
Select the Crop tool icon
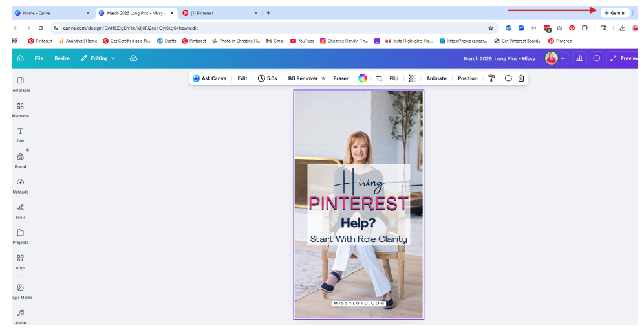click(x=380, y=78)
